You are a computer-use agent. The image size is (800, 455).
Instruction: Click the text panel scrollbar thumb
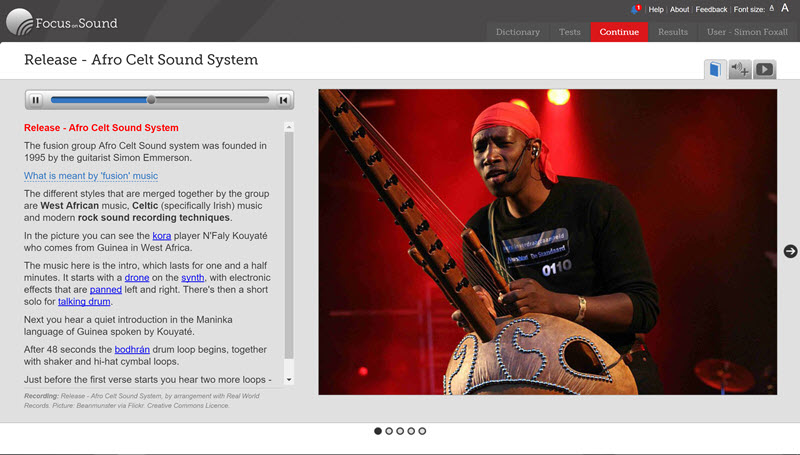pos(289,245)
